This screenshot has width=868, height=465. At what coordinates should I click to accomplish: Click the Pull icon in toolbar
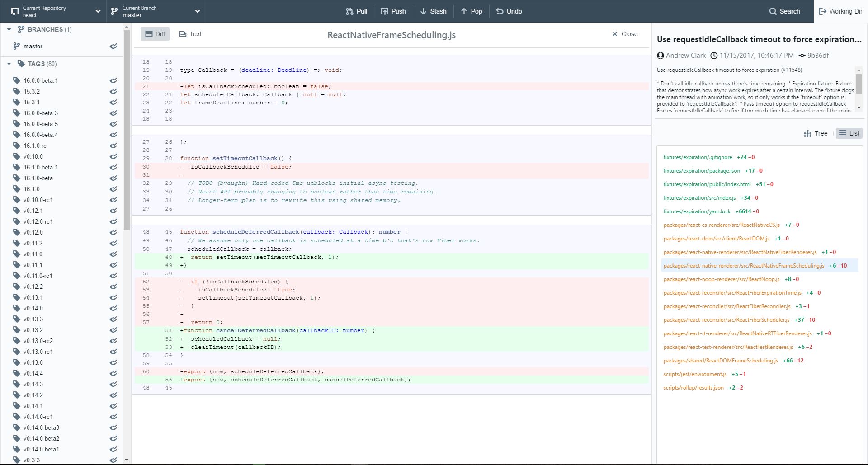pyautogui.click(x=349, y=11)
